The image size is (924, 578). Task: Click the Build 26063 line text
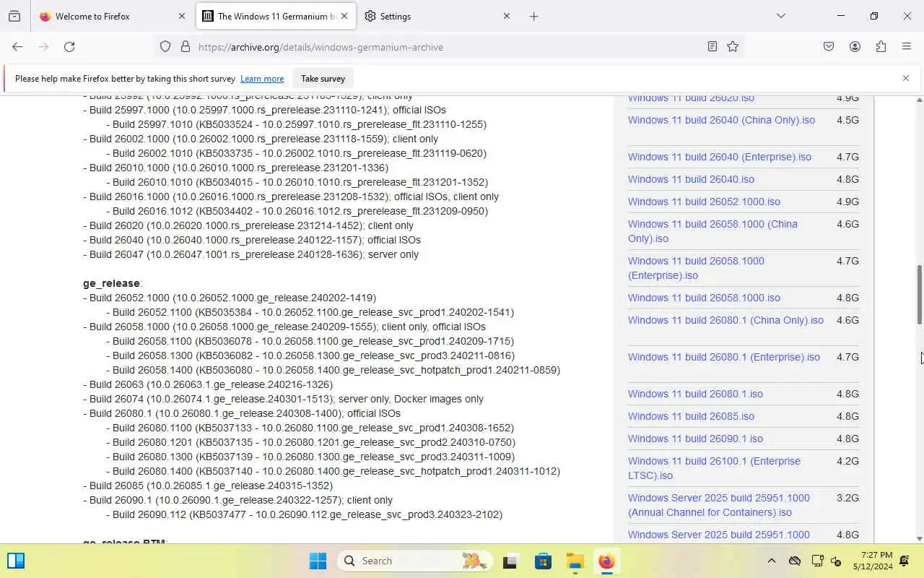[208, 384]
